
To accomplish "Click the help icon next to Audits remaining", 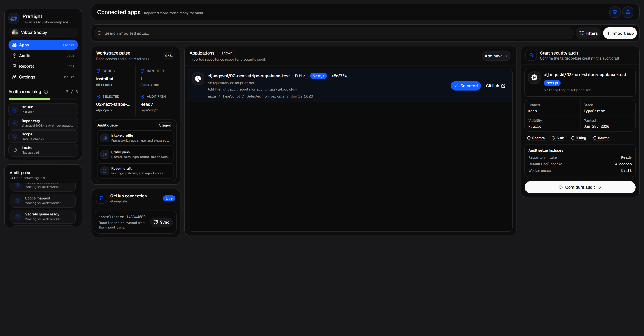I will 46,92.
